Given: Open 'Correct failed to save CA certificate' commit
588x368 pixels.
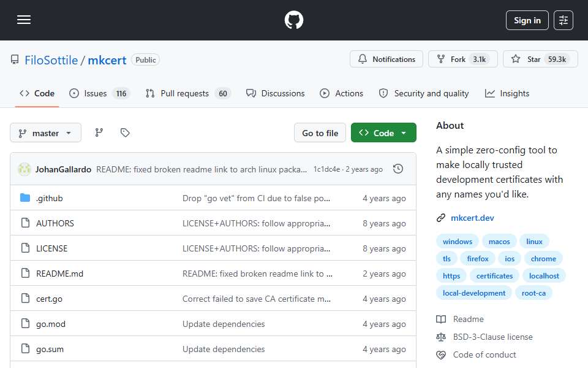Looking at the screenshot, I should 257,299.
